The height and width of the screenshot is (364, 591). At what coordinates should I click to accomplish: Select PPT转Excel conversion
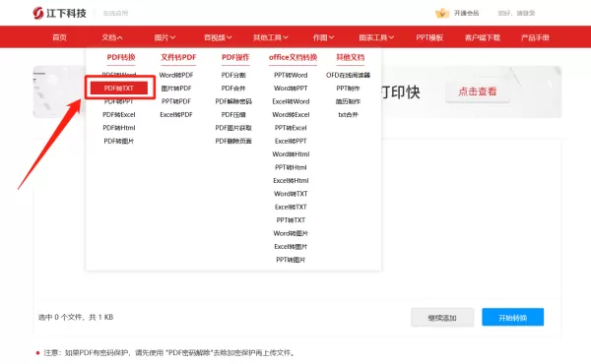click(291, 128)
